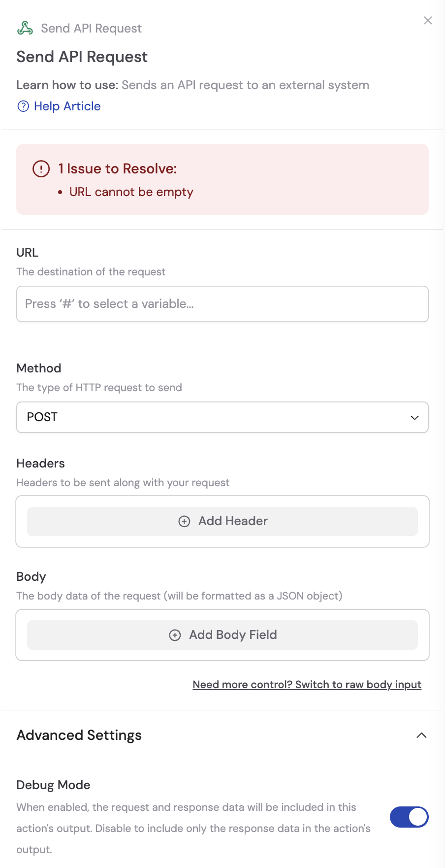Screen dimensions: 445x868
Task: Click the Add Header button
Action: coord(222,521)
